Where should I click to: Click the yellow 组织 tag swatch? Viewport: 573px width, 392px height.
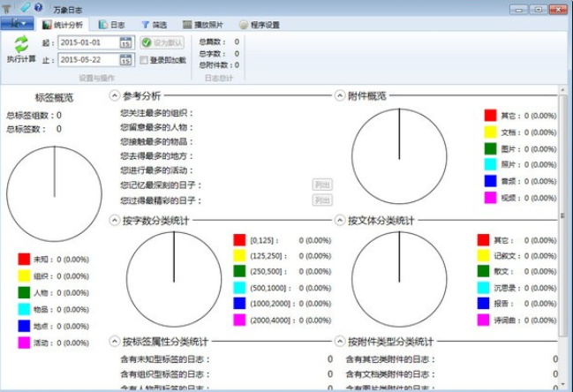click(24, 275)
